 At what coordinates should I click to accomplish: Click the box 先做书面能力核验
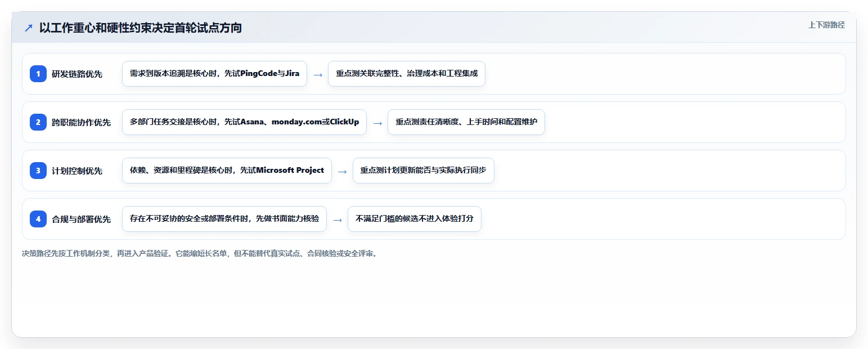pyautogui.click(x=224, y=219)
